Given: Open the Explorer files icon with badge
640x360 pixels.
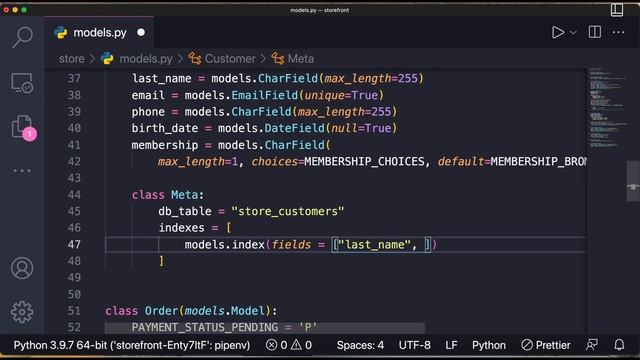Looking at the screenshot, I should click(23, 128).
